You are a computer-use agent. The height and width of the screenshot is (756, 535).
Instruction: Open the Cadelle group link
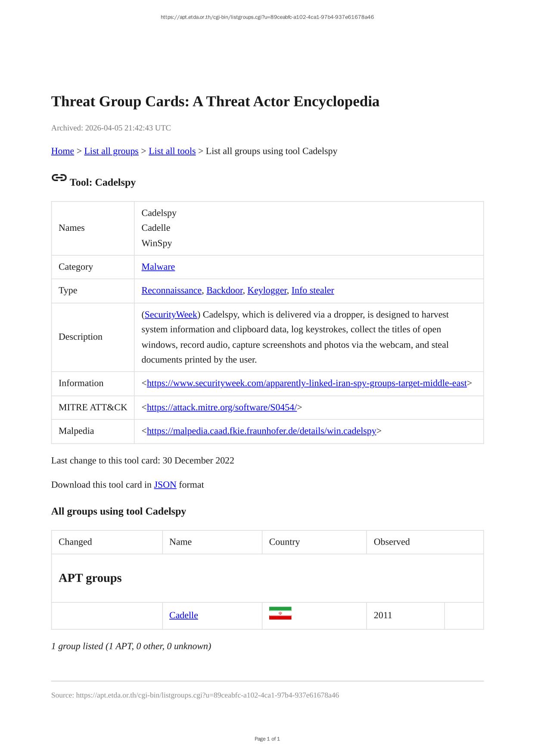(x=184, y=615)
